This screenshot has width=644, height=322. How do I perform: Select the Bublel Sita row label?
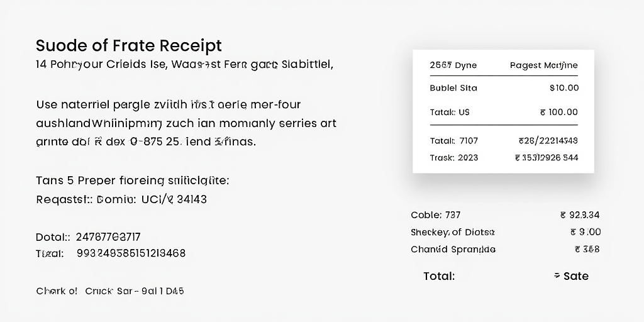point(453,88)
